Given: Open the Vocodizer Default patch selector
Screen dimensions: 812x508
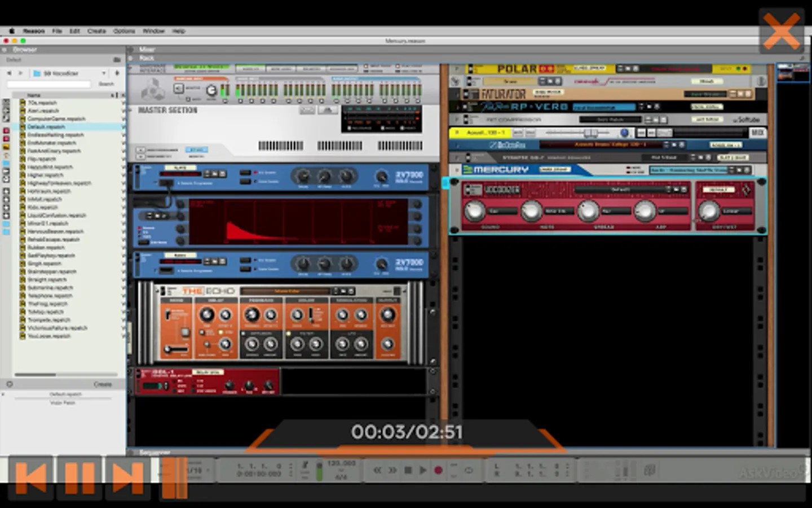Looking at the screenshot, I should click(x=620, y=190).
